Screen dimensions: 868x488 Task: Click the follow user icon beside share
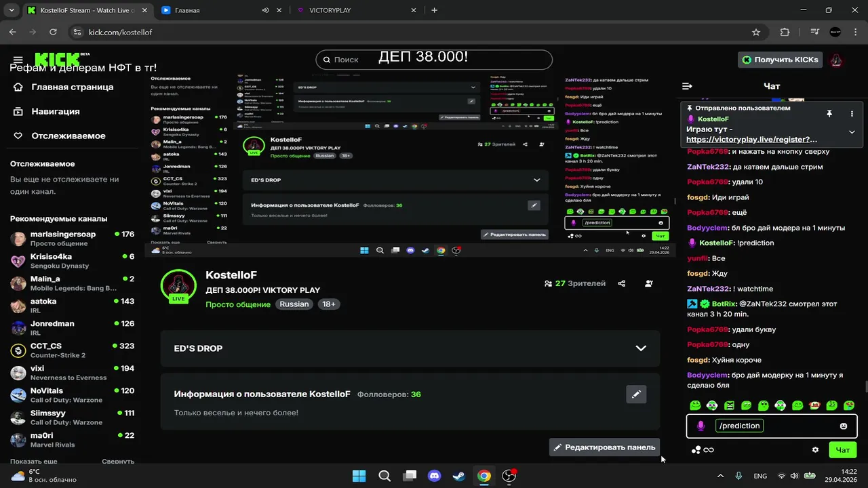[x=649, y=283]
